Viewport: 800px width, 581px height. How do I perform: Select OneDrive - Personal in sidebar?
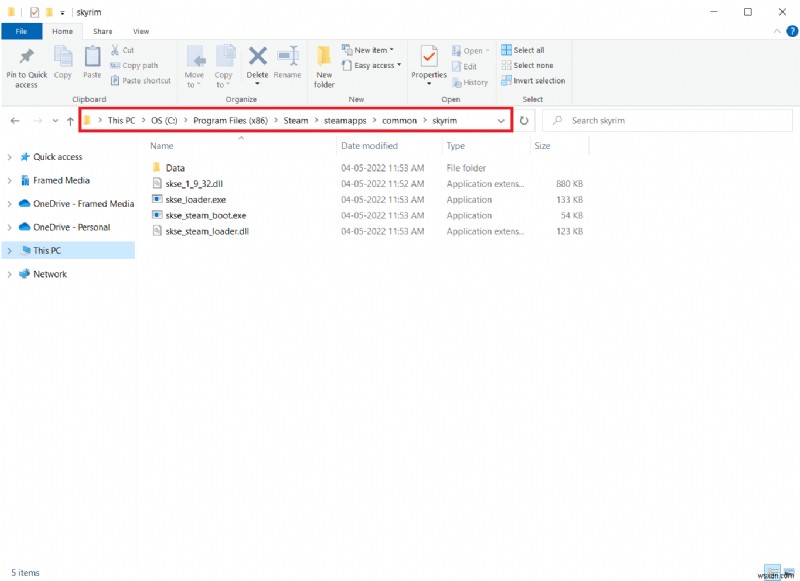[x=71, y=228]
